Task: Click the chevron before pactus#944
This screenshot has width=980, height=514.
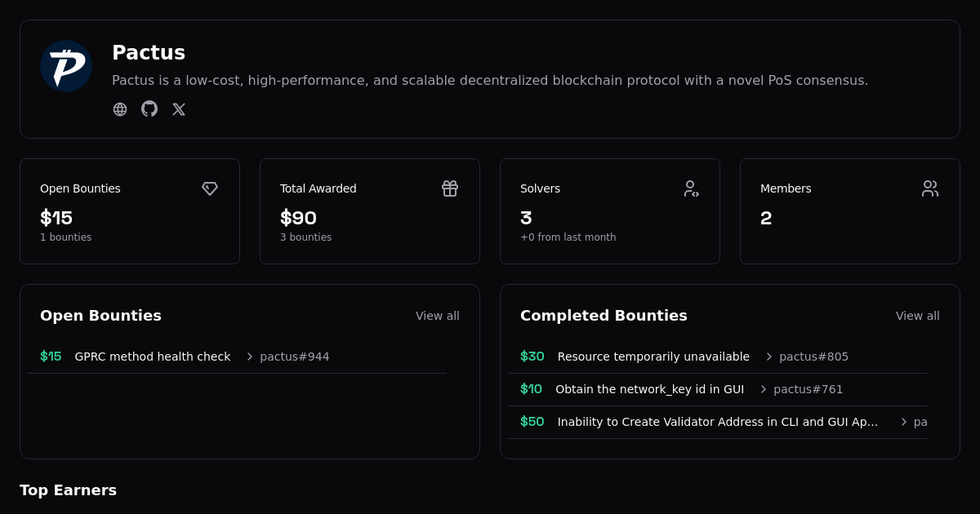Action: click(x=250, y=357)
